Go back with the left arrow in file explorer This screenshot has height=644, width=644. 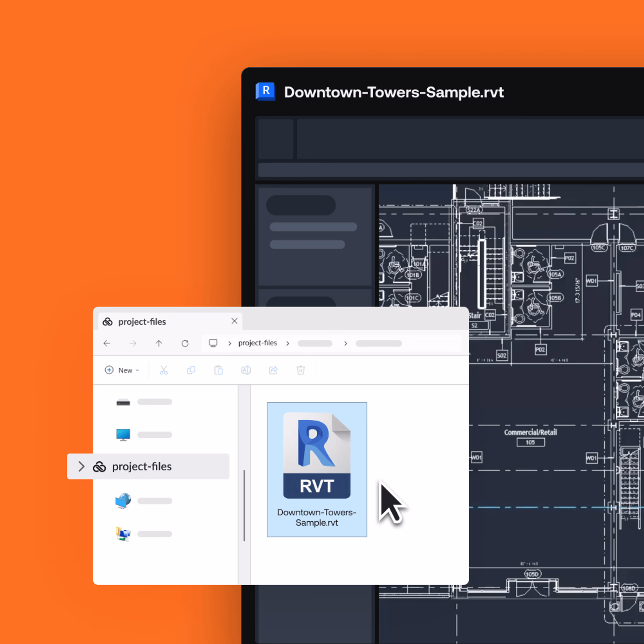107,343
